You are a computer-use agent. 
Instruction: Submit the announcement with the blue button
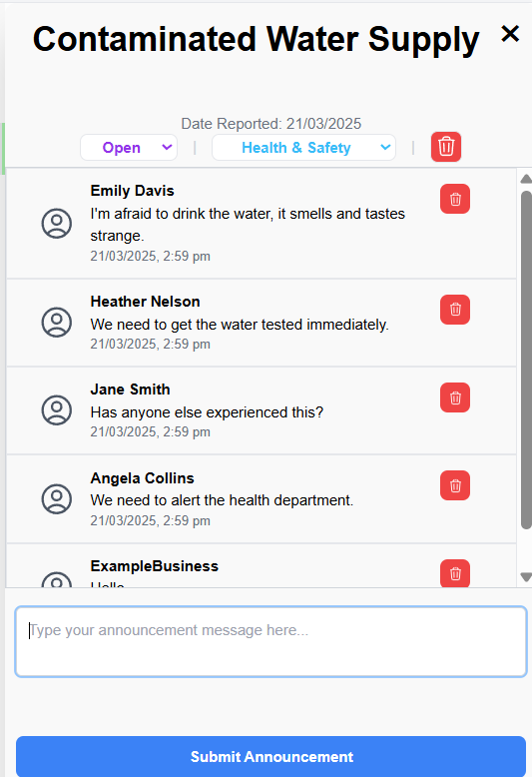tap(270, 756)
